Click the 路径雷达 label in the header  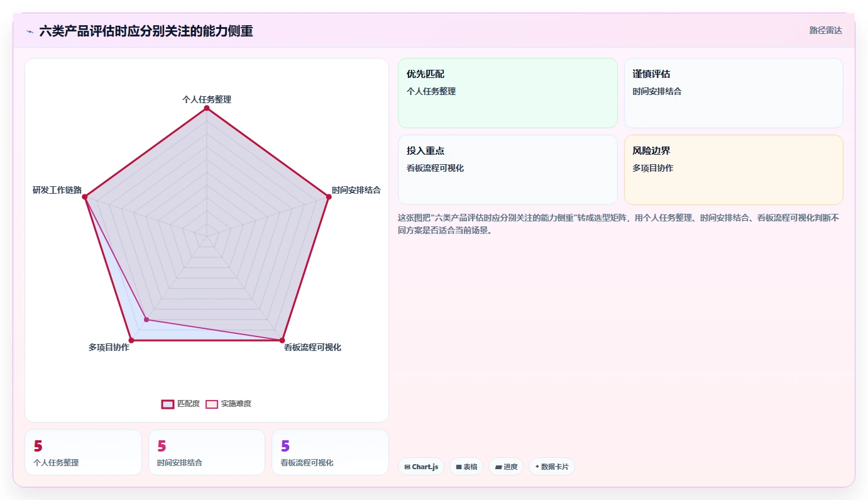825,30
